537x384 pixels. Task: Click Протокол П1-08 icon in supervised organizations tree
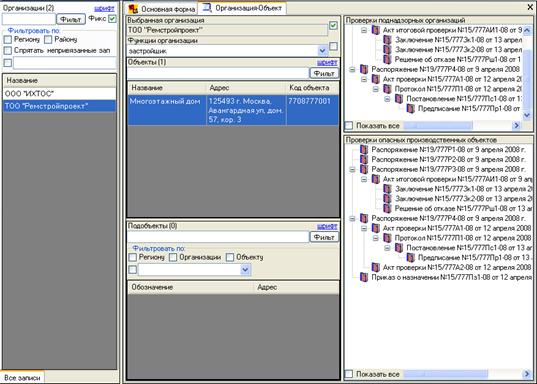(x=387, y=89)
